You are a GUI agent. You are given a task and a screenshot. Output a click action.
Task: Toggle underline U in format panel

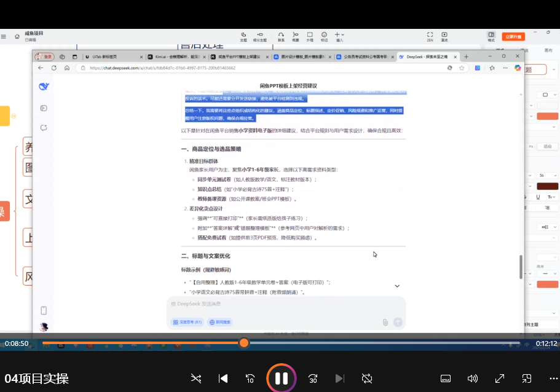pos(538,197)
